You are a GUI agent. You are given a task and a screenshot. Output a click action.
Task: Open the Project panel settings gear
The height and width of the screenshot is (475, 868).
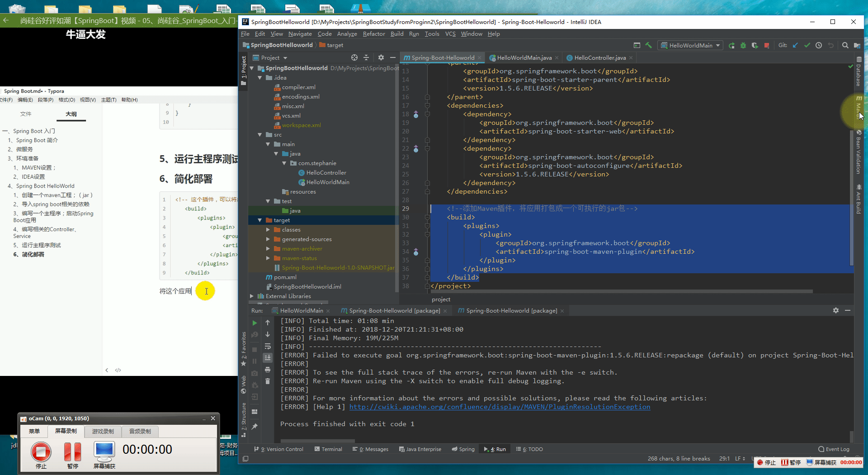[381, 57]
